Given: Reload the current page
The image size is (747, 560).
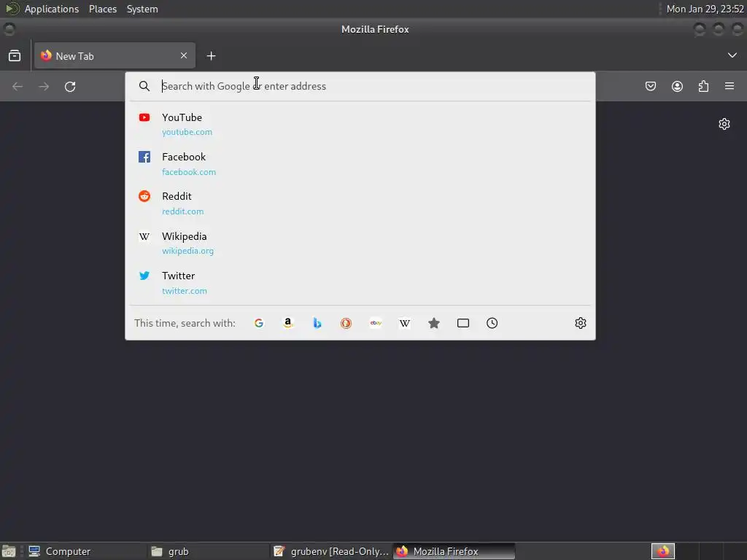Looking at the screenshot, I should (x=70, y=86).
